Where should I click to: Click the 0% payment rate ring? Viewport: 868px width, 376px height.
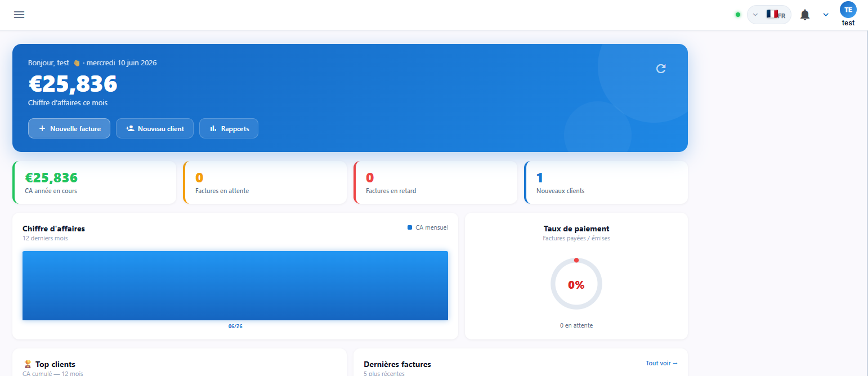click(576, 284)
